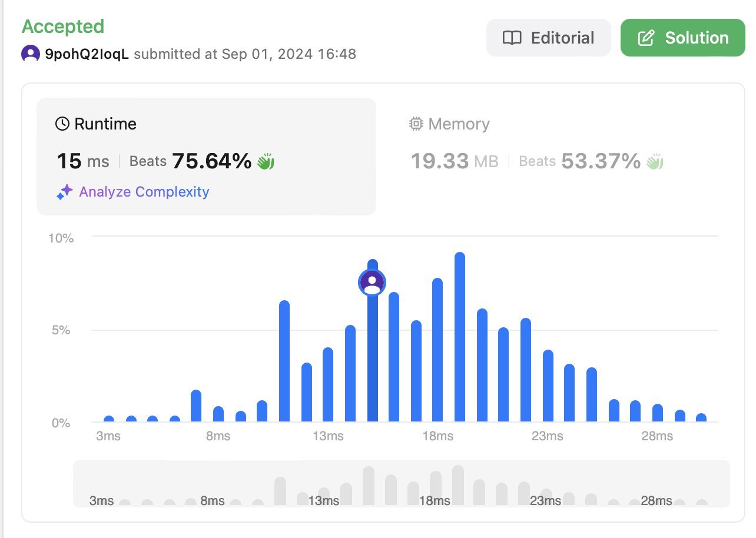Image resolution: width=756 pixels, height=538 pixels.
Task: Click the 'Accepted' status text
Action: tap(62, 26)
